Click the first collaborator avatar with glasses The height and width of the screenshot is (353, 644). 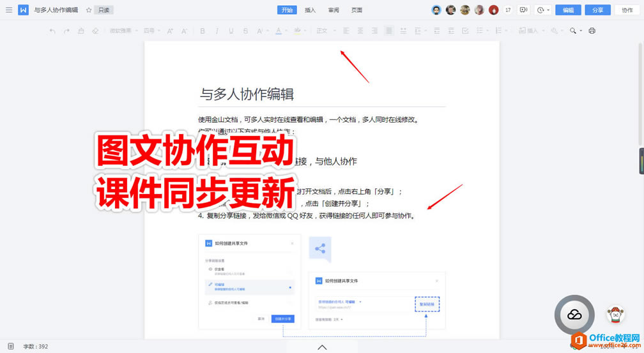[x=436, y=10]
